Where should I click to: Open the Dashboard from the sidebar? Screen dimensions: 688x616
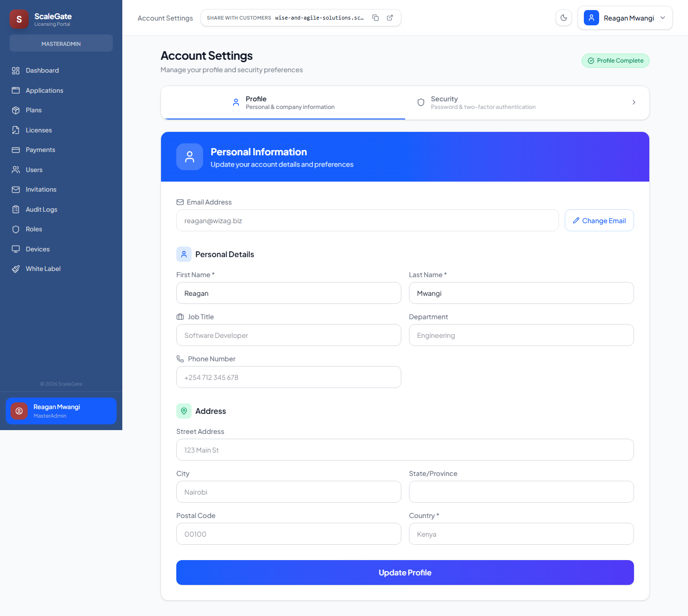pyautogui.click(x=42, y=70)
